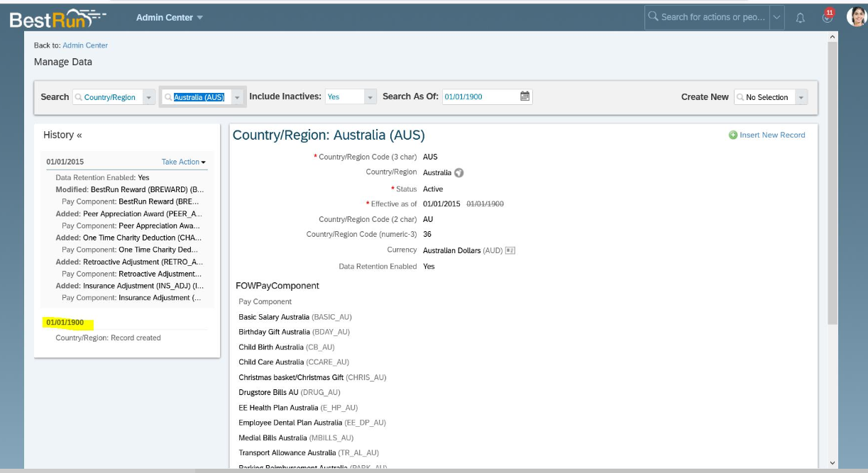The height and width of the screenshot is (473, 868).
Task: Open the Search As Of calendar picker
Action: 525,96
